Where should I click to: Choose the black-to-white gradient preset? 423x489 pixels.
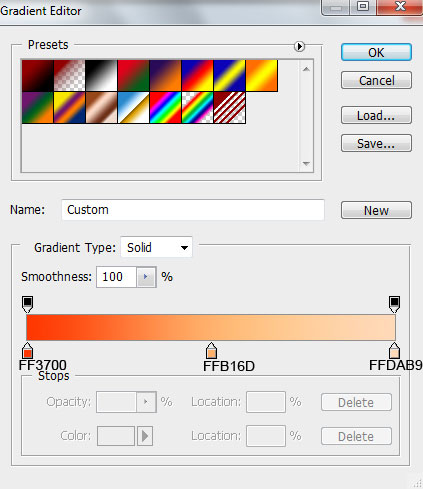point(101,76)
